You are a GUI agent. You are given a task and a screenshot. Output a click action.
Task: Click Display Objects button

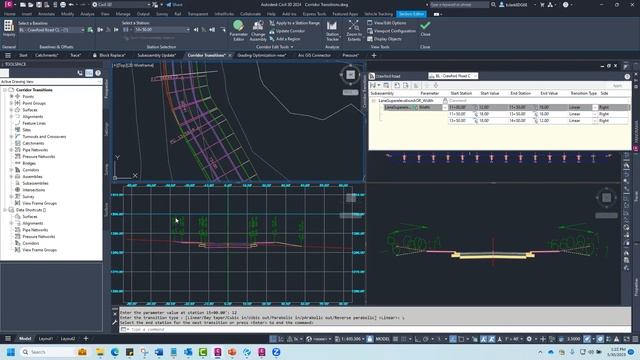pos(384,39)
